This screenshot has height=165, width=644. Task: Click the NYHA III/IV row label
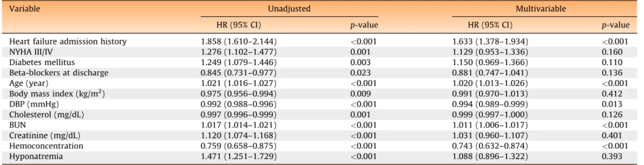(x=31, y=52)
